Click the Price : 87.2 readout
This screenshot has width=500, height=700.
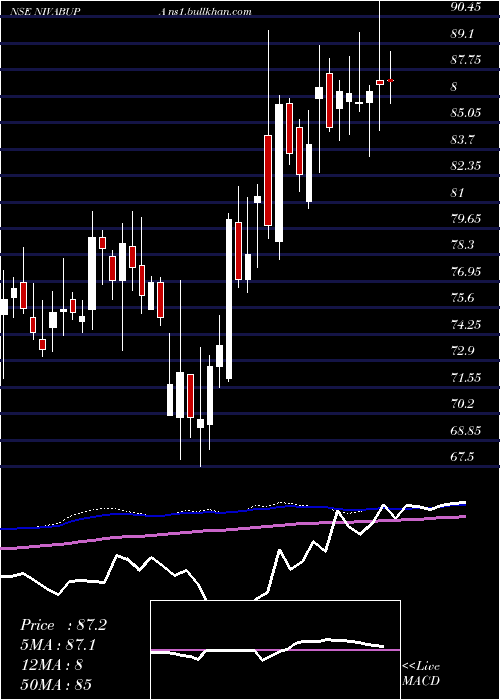click(63, 625)
